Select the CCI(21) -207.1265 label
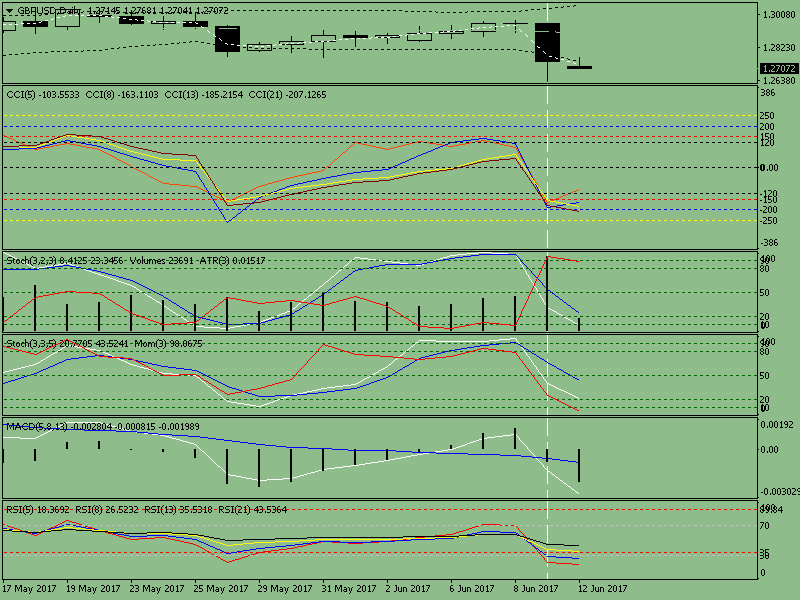The width and height of the screenshot is (800, 600). [x=287, y=95]
